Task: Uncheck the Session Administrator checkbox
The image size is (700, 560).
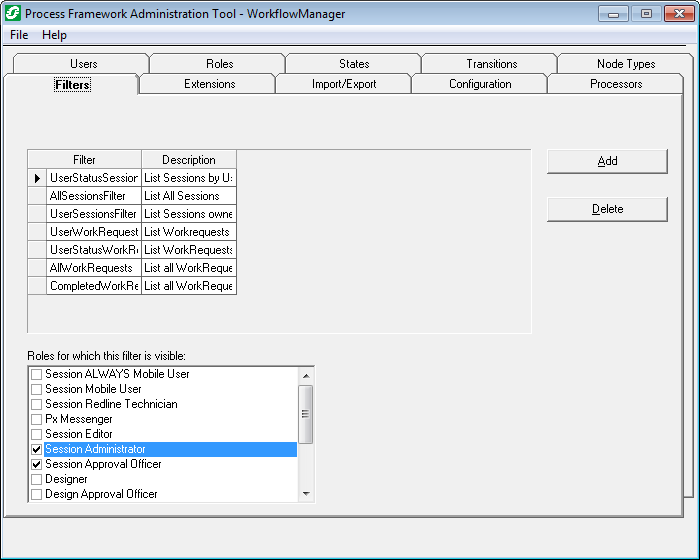Action: [37, 450]
